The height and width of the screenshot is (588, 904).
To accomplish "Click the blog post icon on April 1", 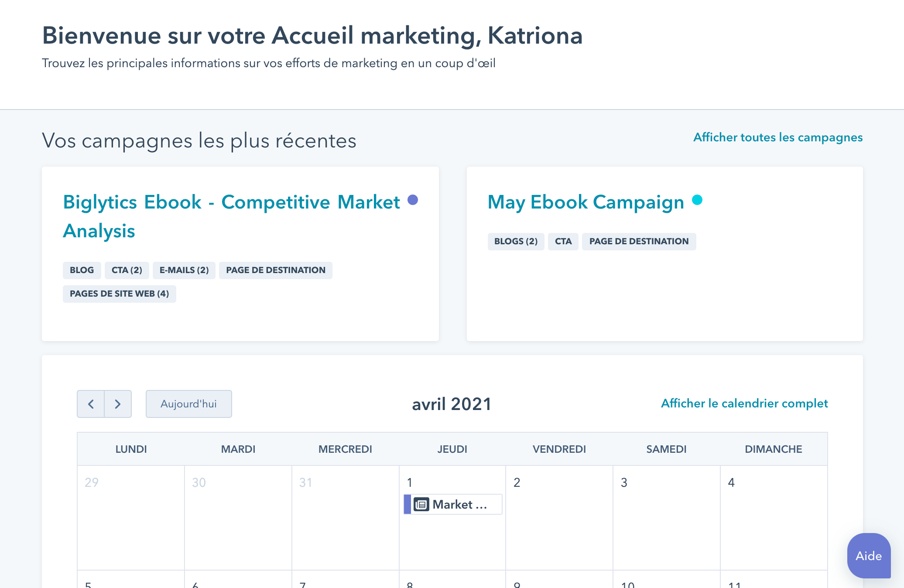I will [x=421, y=505].
